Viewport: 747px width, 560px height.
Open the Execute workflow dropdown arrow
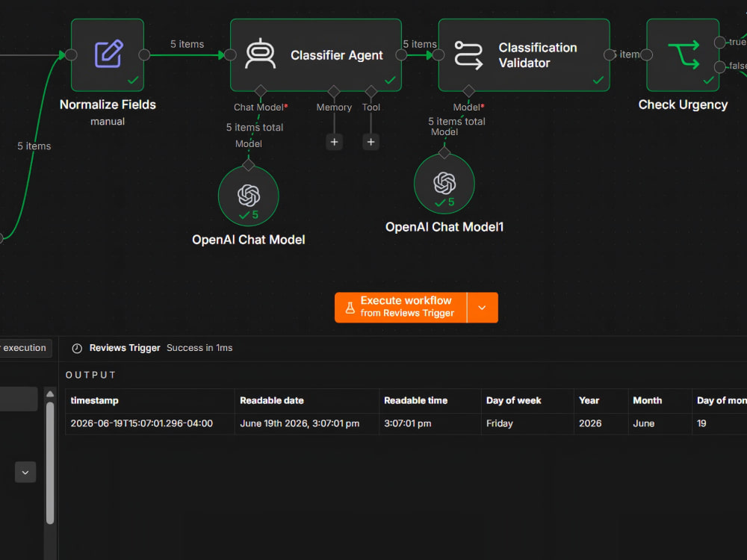483,308
